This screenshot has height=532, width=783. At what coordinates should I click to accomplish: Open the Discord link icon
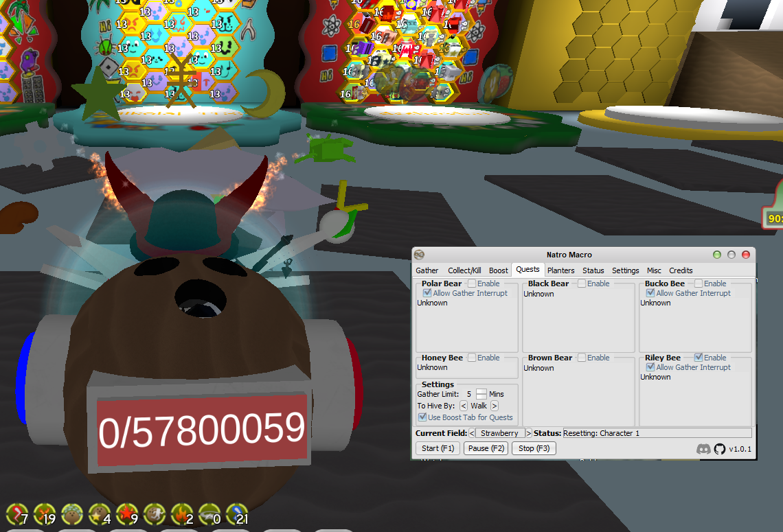point(703,449)
